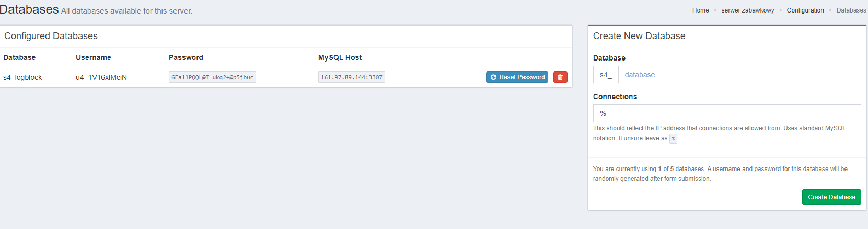The width and height of the screenshot is (868, 229).
Task: Open the serwer zabawkowy breadcrumb link
Action: point(747,10)
